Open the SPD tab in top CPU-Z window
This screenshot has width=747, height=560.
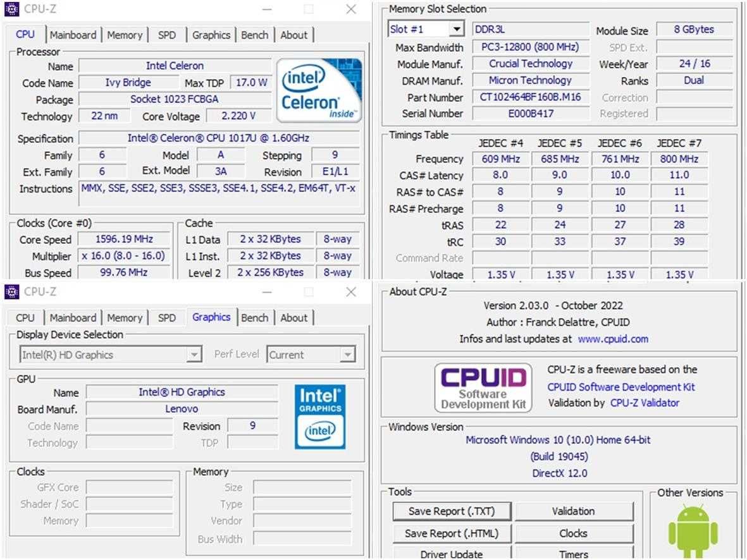click(x=167, y=35)
